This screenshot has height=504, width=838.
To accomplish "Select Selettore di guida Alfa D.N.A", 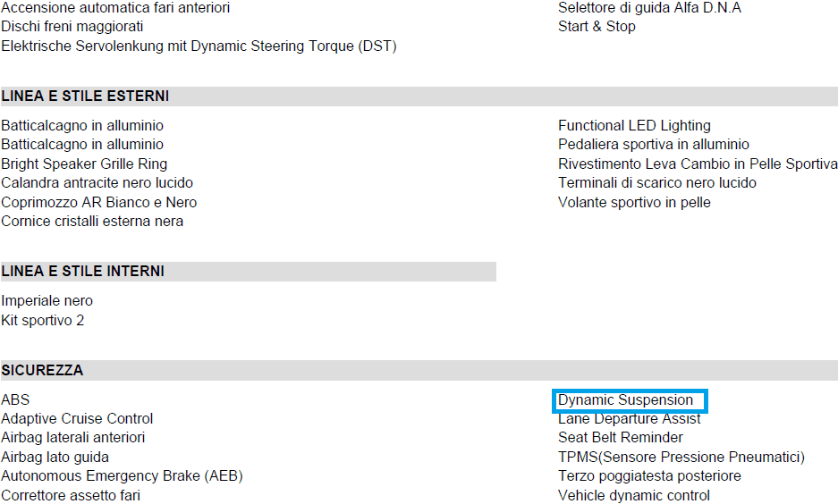I will [649, 8].
